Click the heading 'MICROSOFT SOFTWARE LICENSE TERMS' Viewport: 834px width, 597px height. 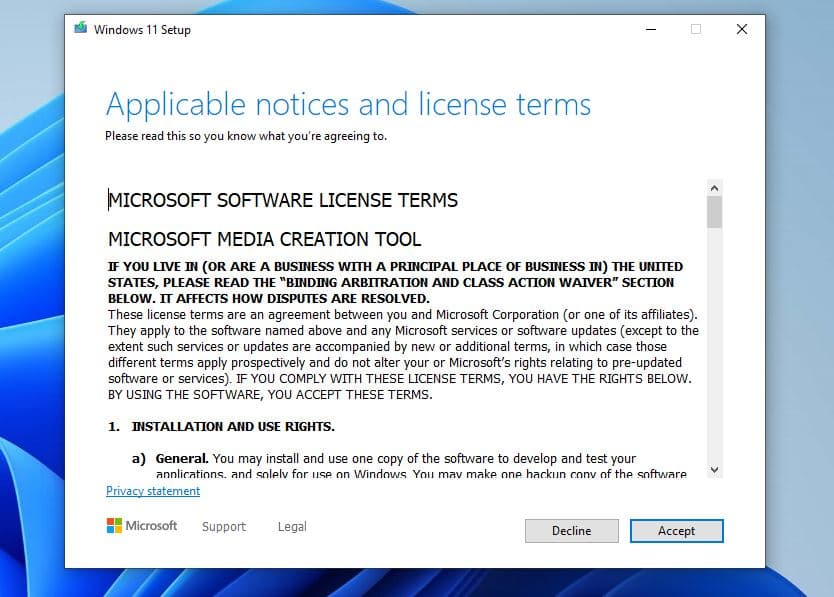[x=283, y=201]
